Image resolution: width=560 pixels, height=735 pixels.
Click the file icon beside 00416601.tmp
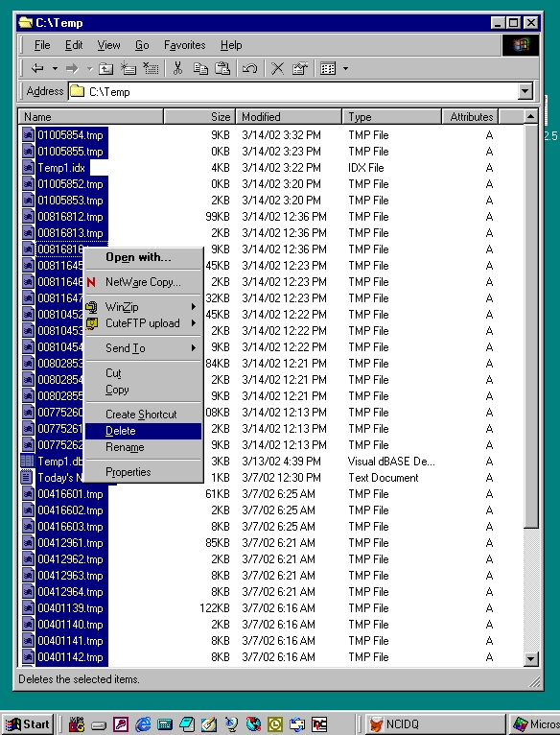point(28,494)
